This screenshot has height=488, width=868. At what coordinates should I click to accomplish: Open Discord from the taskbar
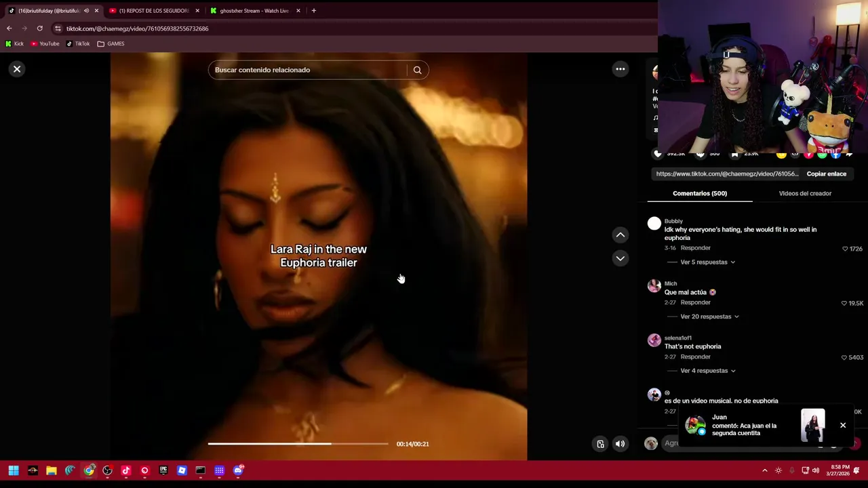[x=238, y=470]
